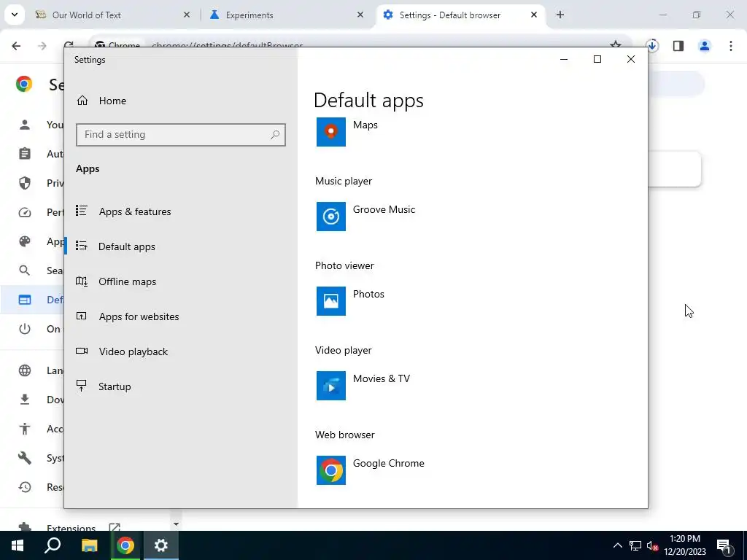Close the Experiments tab
This screenshot has width=747, height=560.
tap(360, 15)
